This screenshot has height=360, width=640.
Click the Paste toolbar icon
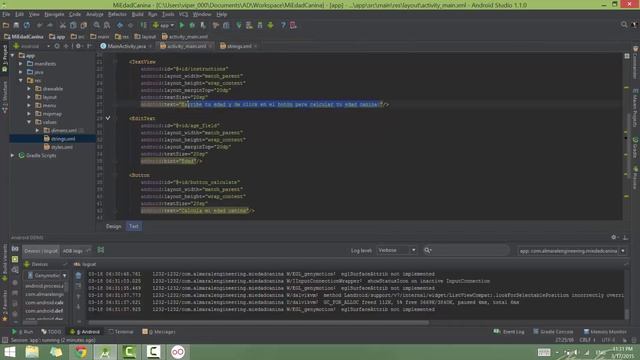click(83, 25)
